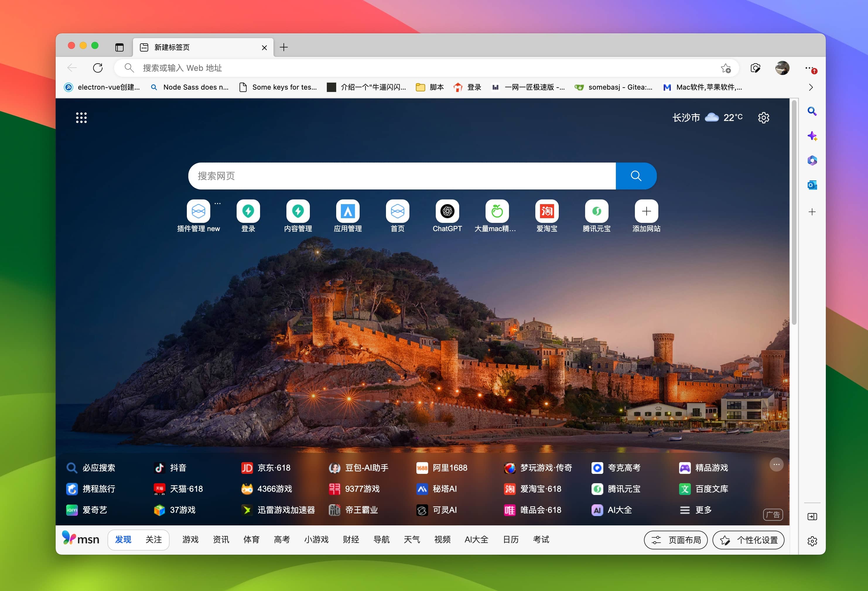Expand the bookmarks bar overflow chevron
The height and width of the screenshot is (591, 868).
811,87
